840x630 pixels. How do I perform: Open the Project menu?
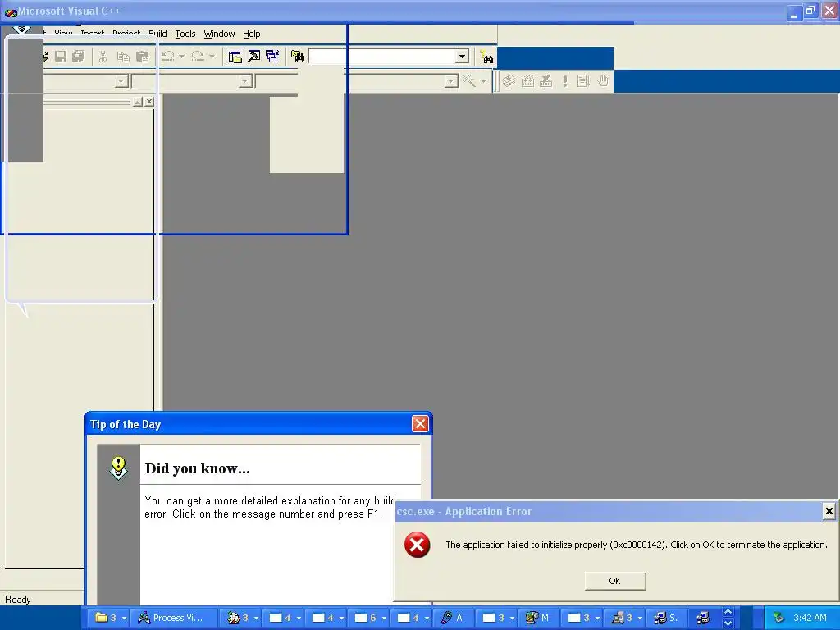126,34
